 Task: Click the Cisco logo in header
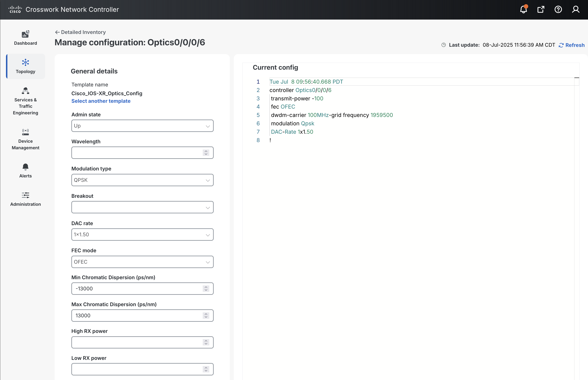pos(15,9)
